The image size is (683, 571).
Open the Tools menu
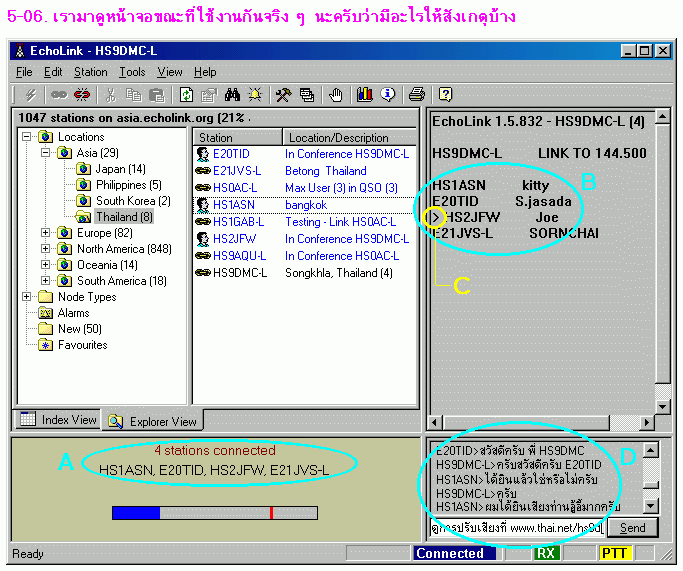pyautogui.click(x=132, y=72)
